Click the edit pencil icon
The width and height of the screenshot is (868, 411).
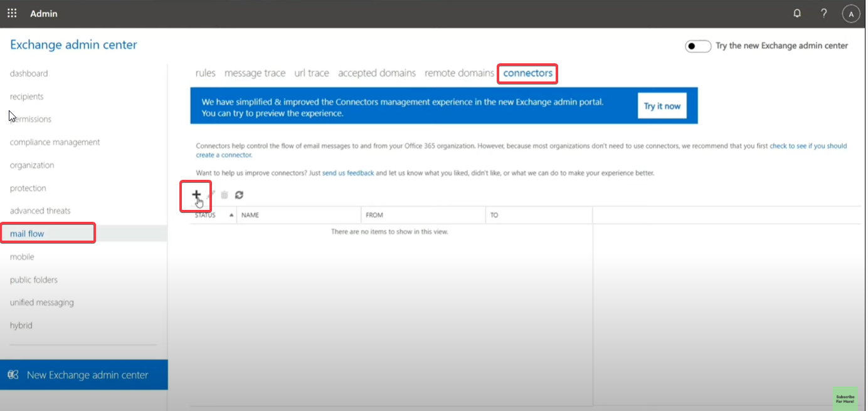pos(211,195)
